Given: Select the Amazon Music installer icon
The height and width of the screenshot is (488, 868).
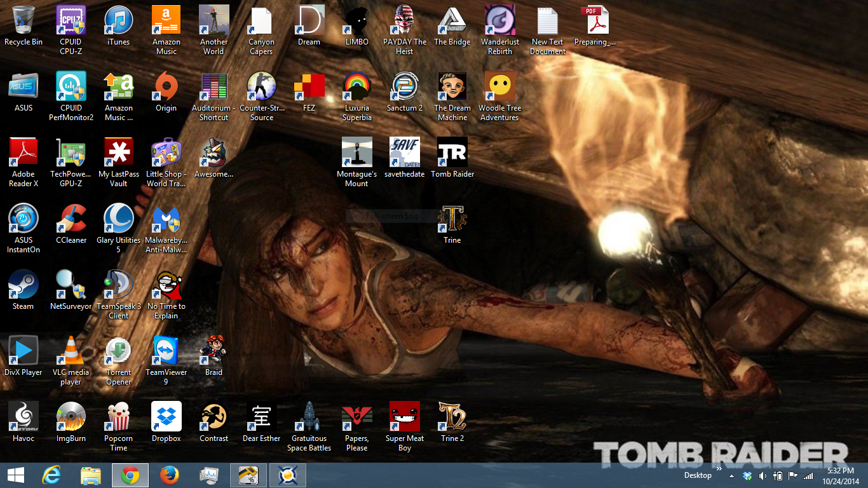Looking at the screenshot, I should [119, 86].
